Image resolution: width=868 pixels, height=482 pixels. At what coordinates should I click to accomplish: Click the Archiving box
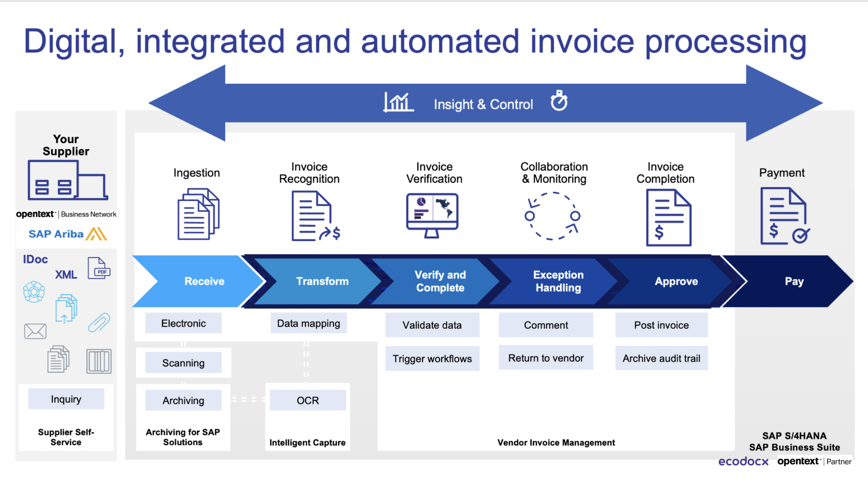point(183,400)
